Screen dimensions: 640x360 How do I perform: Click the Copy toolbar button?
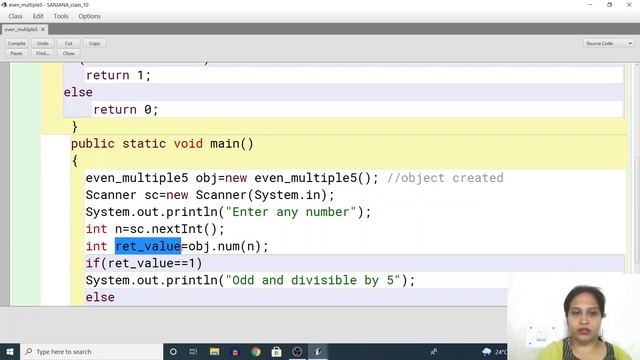pyautogui.click(x=94, y=43)
